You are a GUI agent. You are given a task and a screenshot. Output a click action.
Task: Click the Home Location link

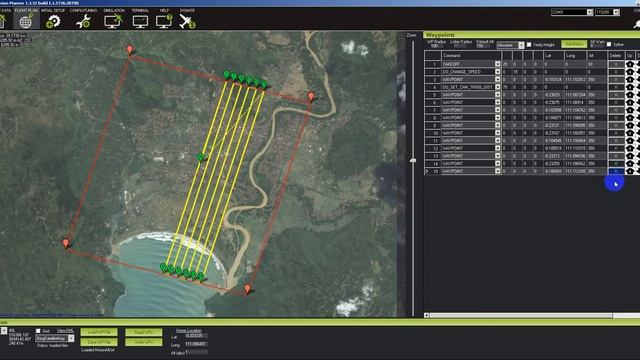[x=189, y=331]
